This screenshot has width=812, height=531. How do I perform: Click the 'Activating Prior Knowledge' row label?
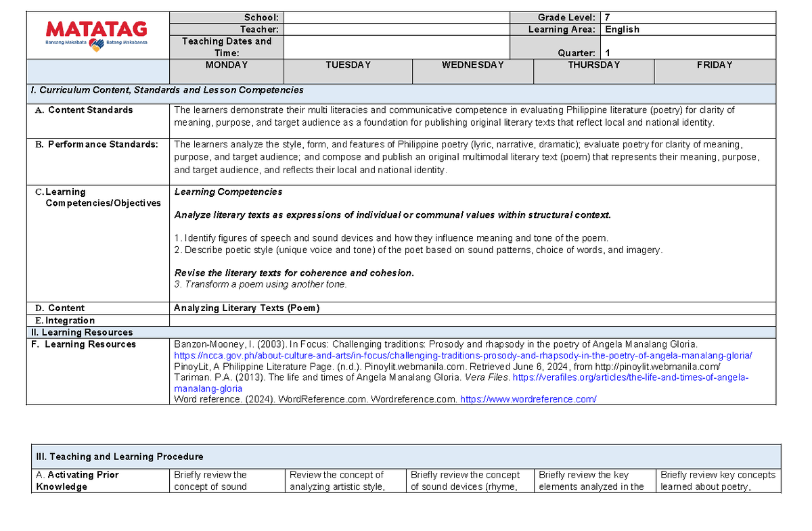pyautogui.click(x=77, y=480)
